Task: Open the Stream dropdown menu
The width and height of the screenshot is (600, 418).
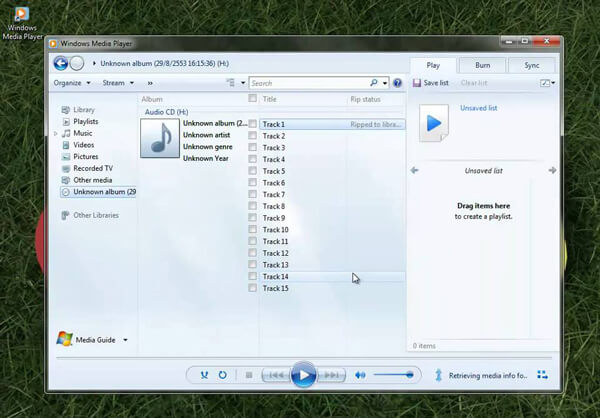Action: (118, 83)
